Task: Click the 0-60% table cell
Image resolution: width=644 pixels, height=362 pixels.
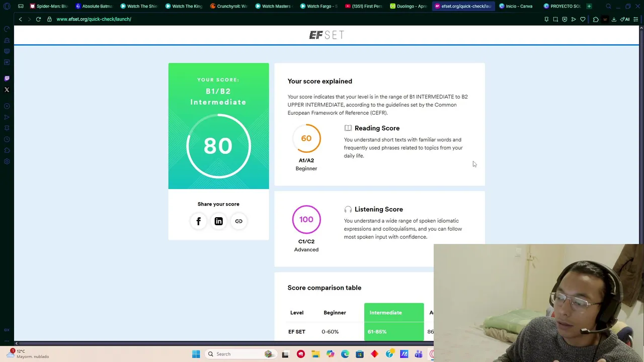Action: coord(330,332)
